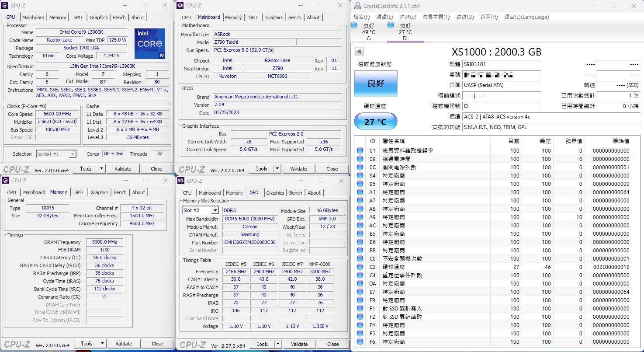Expand Tools dropdown arrow in the SPD window
This screenshot has height=352, width=644.
point(278,344)
